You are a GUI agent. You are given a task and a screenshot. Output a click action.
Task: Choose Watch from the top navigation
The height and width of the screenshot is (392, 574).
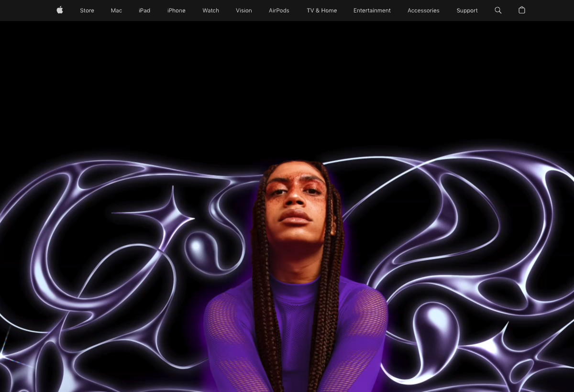pos(210,11)
